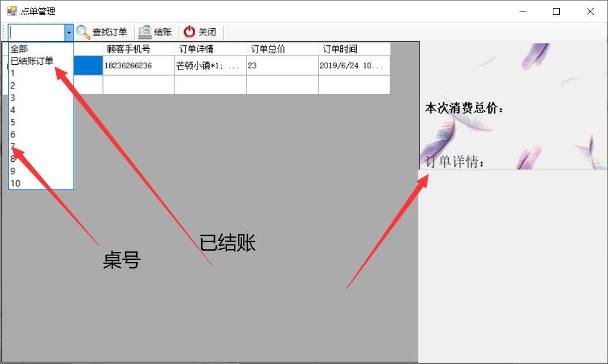Viewport: 608px width, 364px height.
Task: Select 全部 in the dropdown list
Action: click(41, 49)
